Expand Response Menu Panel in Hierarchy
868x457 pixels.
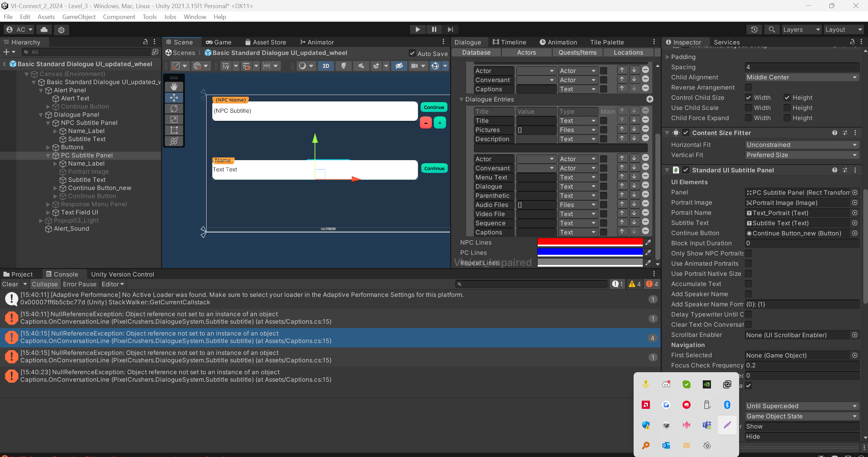click(48, 204)
